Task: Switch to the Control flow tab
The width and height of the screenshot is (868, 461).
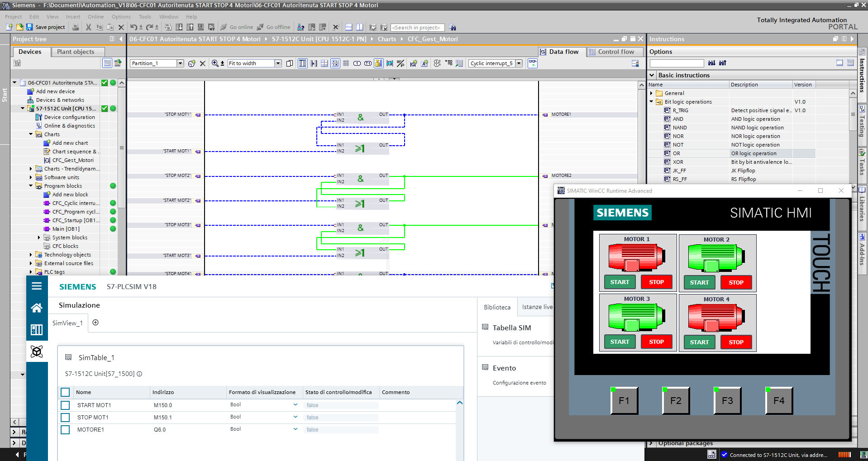Action: coord(615,52)
